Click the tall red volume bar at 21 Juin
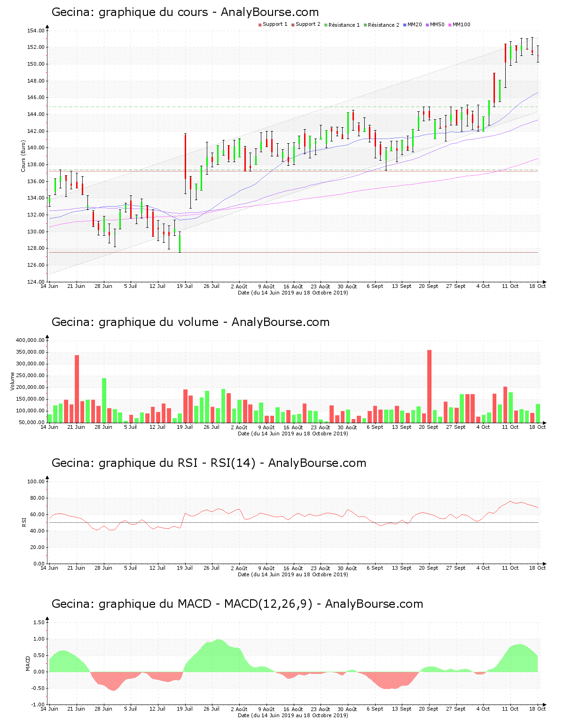 pos(77,389)
